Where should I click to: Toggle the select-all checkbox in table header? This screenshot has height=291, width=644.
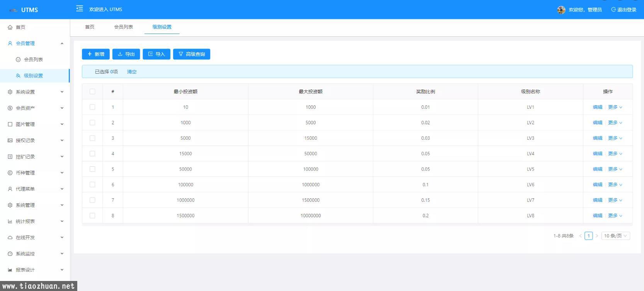[x=92, y=91]
